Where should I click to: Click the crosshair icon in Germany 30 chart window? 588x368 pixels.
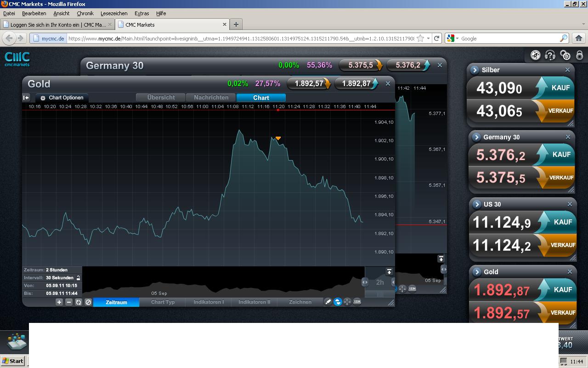click(x=402, y=288)
